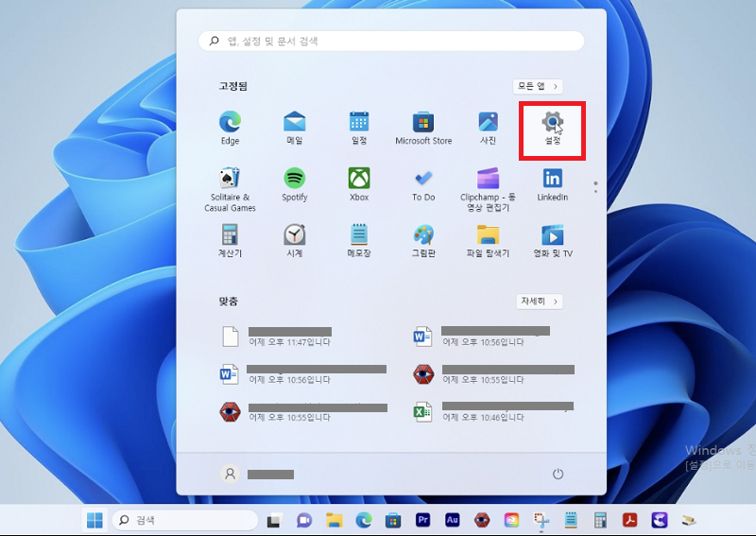Open recommended Excel file from 오후 10:46
The image size is (756, 536).
click(491, 412)
